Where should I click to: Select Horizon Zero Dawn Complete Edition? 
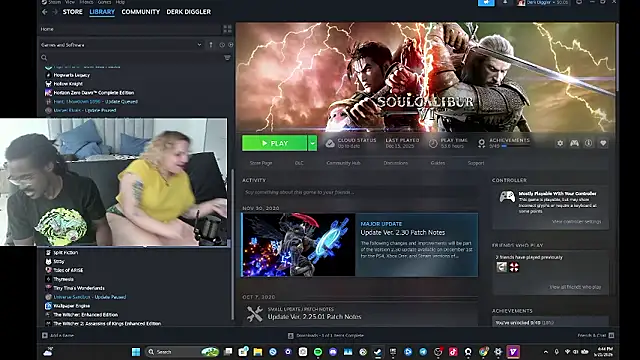tap(94, 93)
